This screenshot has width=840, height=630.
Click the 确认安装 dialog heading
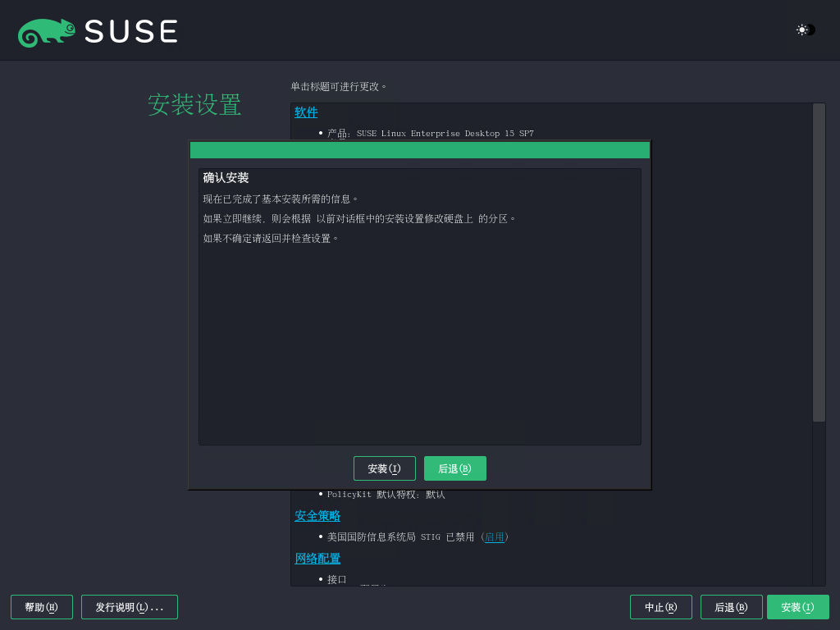coord(226,178)
